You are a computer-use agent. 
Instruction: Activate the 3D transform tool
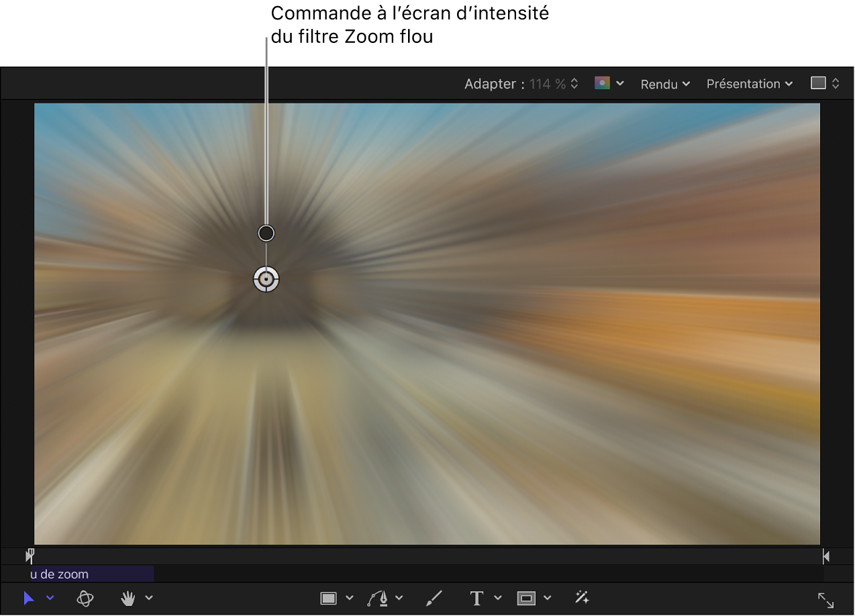tap(85, 597)
